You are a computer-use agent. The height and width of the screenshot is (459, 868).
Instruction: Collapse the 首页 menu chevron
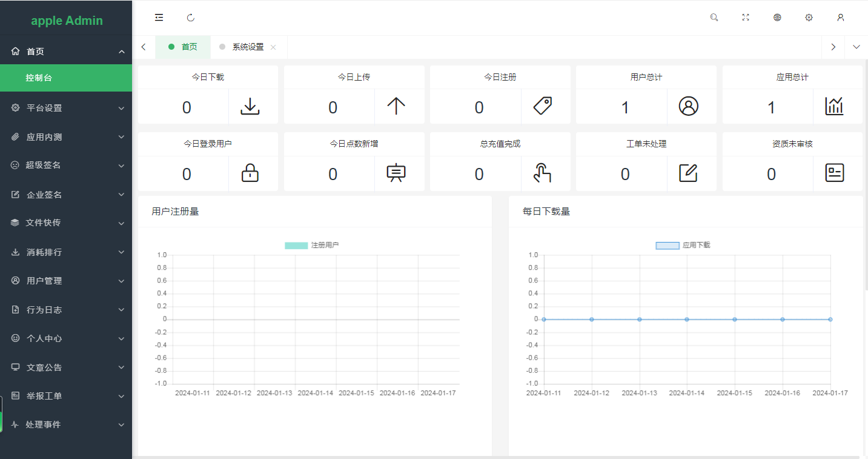point(121,52)
